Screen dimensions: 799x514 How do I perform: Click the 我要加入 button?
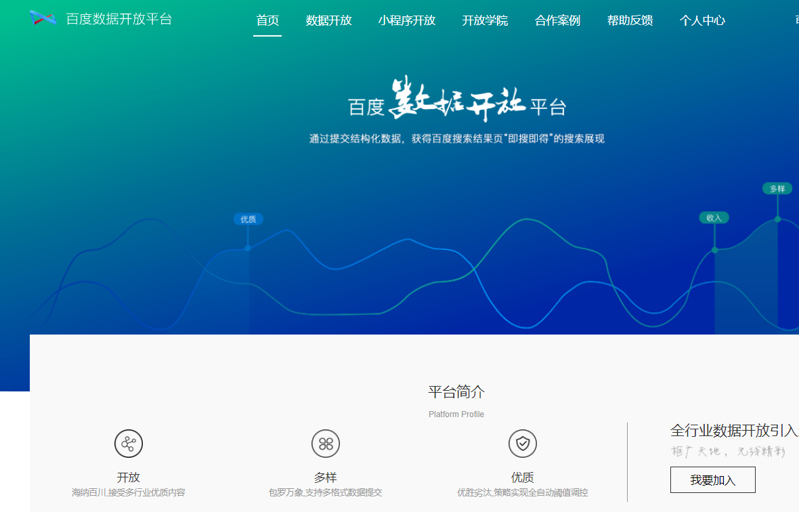pos(712,480)
